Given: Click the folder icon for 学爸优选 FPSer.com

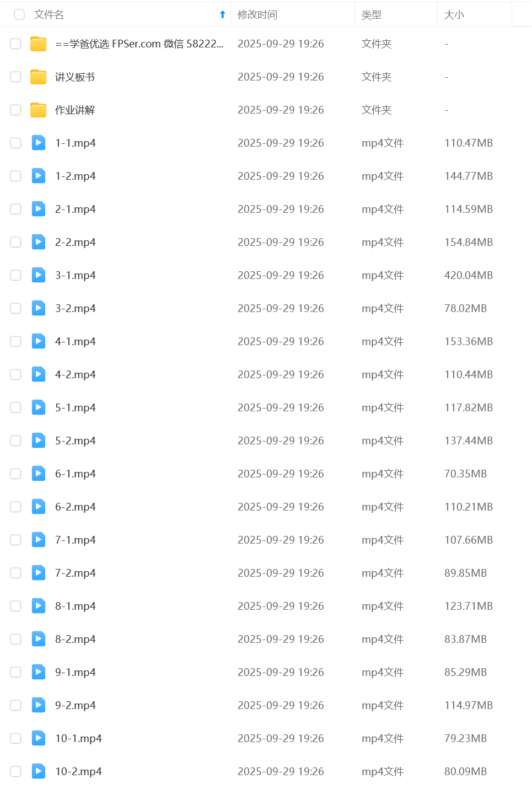Looking at the screenshot, I should [38, 44].
